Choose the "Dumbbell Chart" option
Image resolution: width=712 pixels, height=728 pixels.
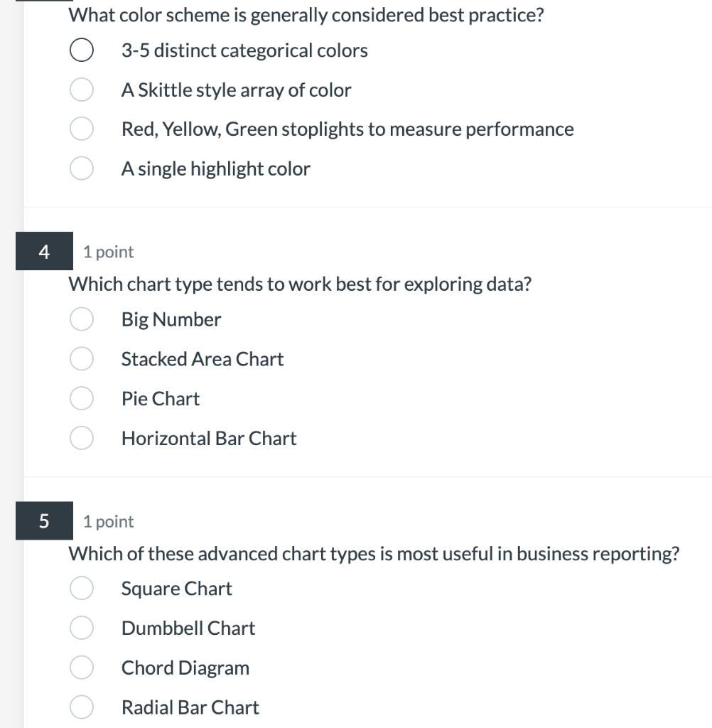pos(81,628)
